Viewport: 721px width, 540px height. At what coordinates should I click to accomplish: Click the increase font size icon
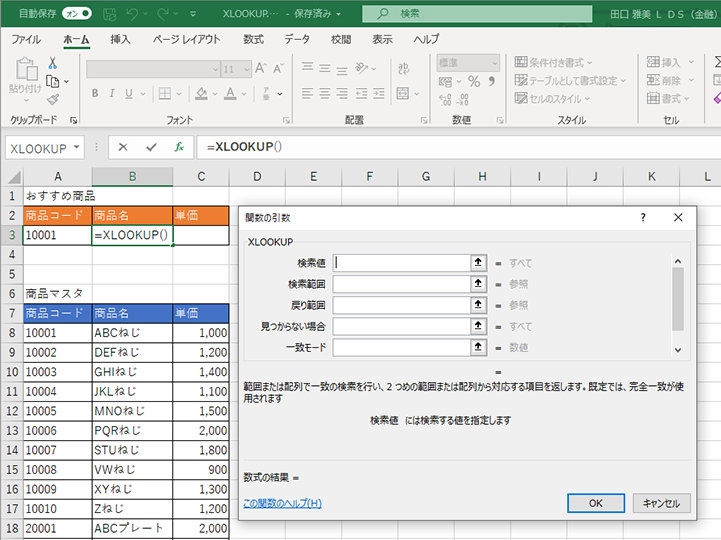tap(261, 69)
